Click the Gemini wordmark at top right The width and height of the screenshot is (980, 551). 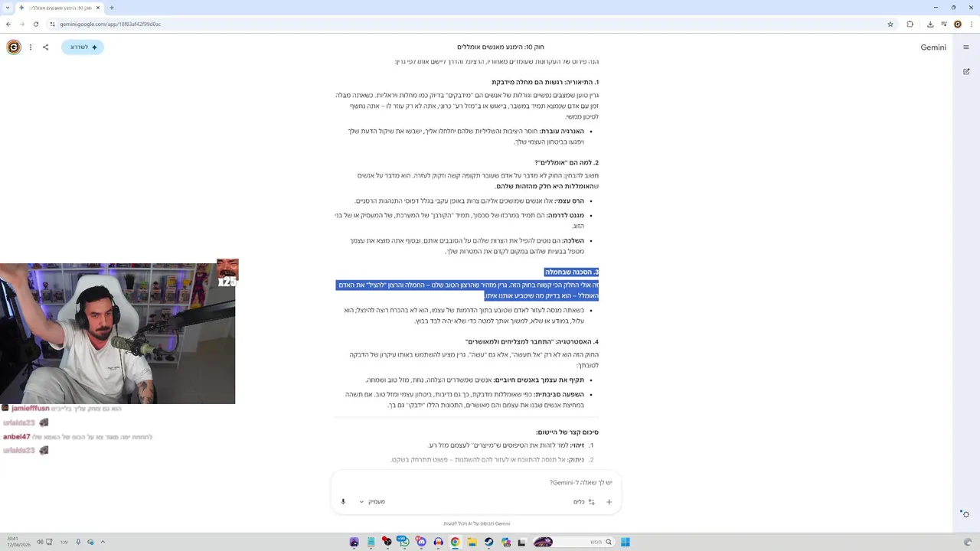pyautogui.click(x=933, y=47)
